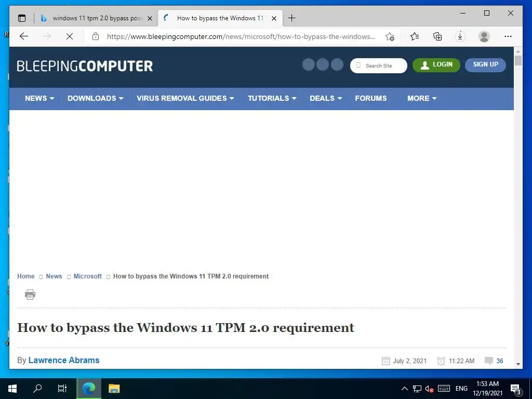Expand the TUTORIALS menu

point(272,98)
